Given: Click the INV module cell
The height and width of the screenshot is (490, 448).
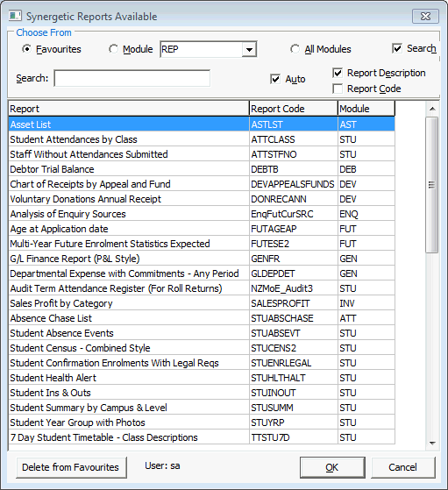Looking at the screenshot, I should pyautogui.click(x=366, y=303).
